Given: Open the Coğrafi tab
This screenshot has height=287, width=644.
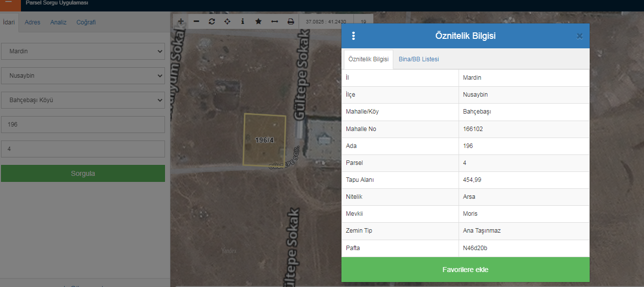Looking at the screenshot, I should pos(86,22).
